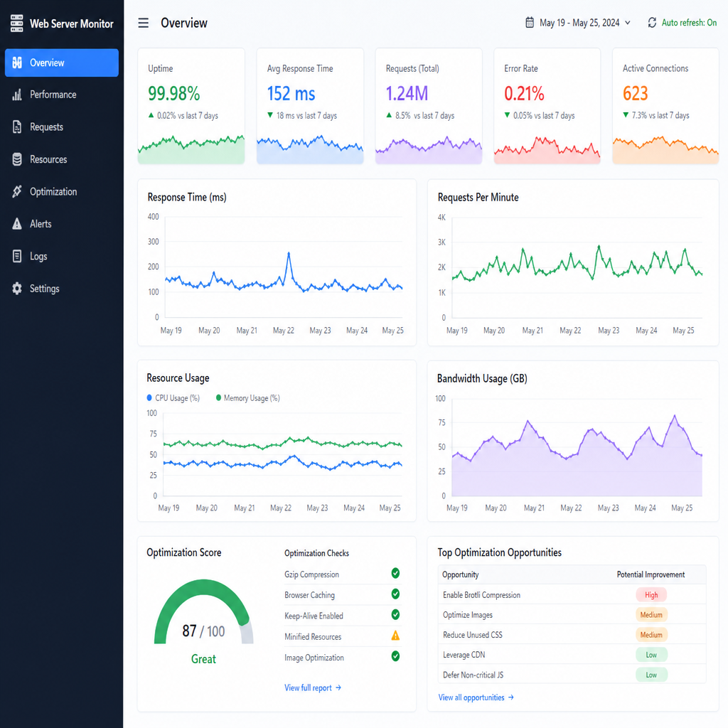This screenshot has height=728, width=728.
Task: Click the Alerts warning triangle icon
Action: [x=17, y=224]
